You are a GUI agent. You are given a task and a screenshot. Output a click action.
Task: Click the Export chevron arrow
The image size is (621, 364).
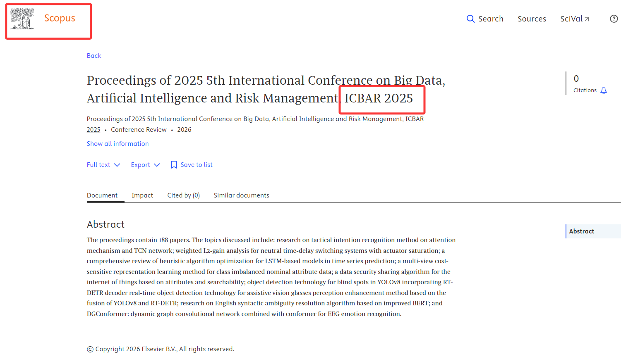click(x=157, y=165)
